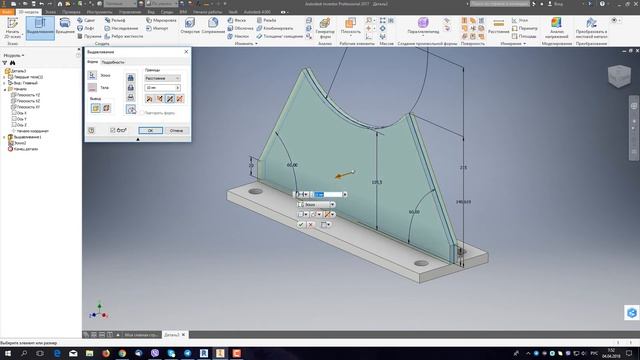Click Convert to Sheet Metal tool

coord(591,28)
